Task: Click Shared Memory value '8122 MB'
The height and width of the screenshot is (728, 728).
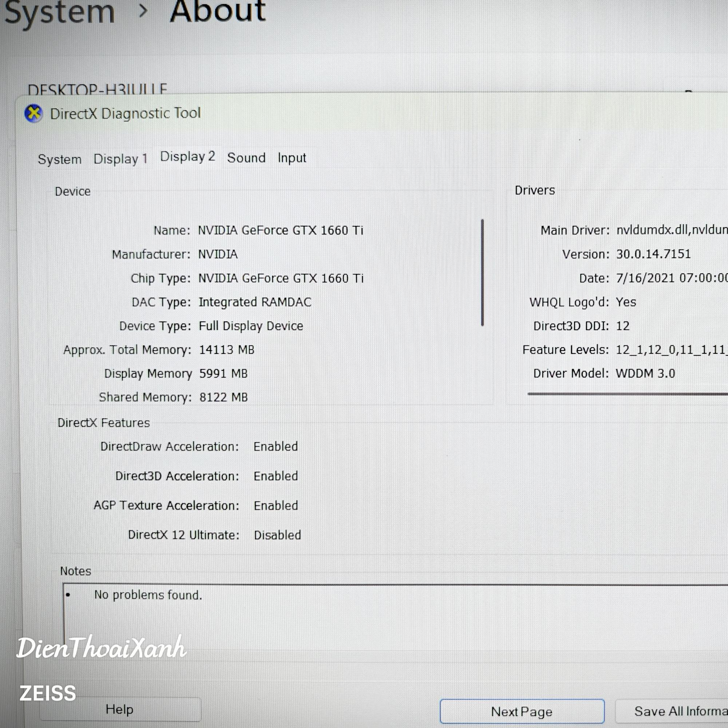Action: pyautogui.click(x=224, y=397)
